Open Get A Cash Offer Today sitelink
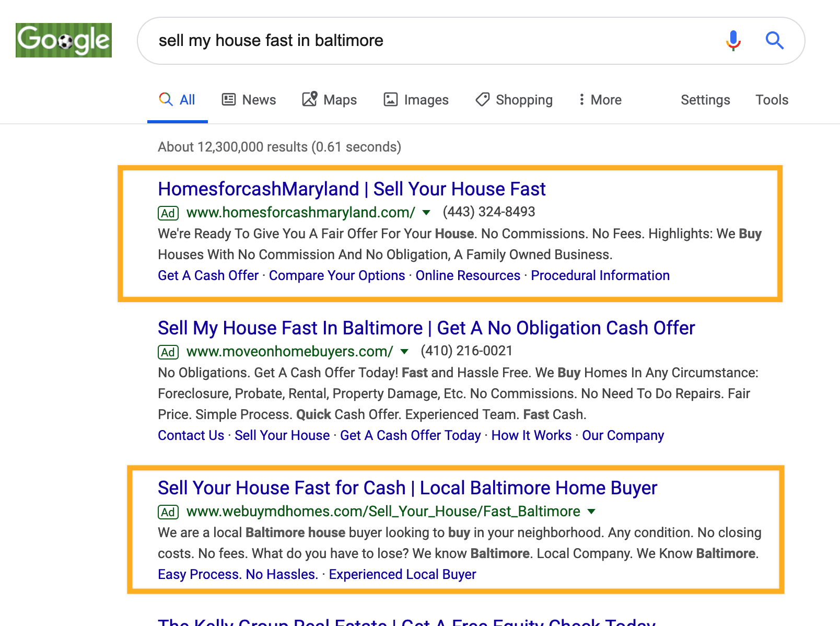This screenshot has height=626, width=840. (411, 435)
